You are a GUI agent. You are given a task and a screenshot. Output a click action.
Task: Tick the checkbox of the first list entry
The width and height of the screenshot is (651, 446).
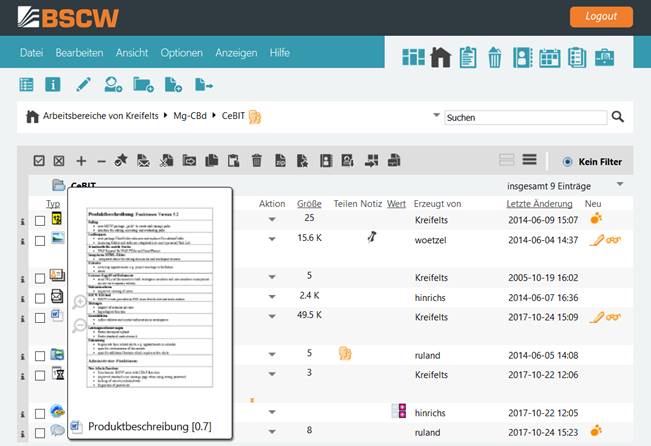point(40,220)
